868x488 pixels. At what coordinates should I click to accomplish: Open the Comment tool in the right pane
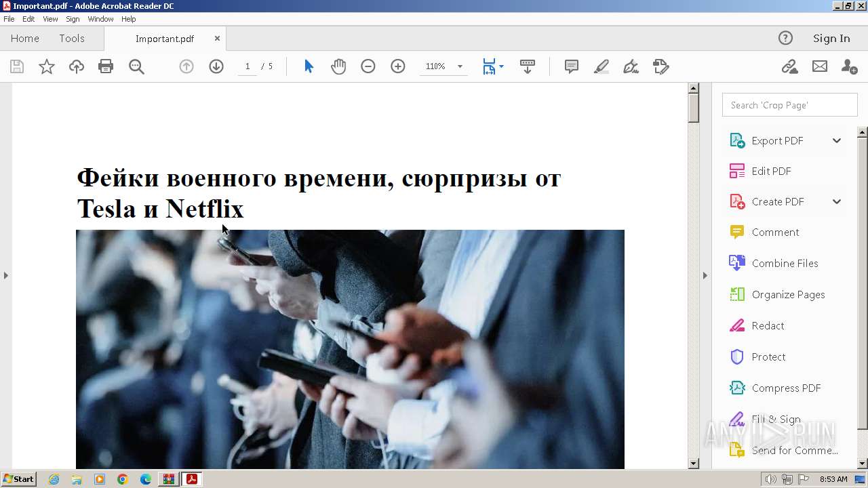click(775, 232)
